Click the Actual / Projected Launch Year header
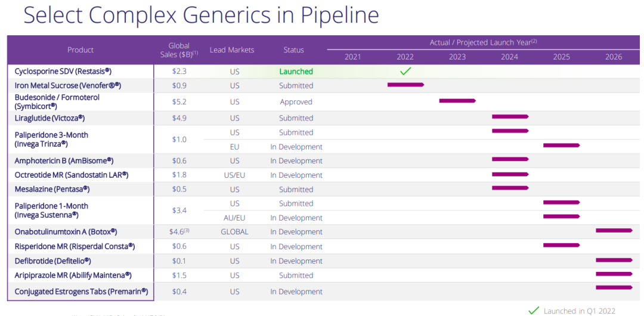 pos(484,42)
